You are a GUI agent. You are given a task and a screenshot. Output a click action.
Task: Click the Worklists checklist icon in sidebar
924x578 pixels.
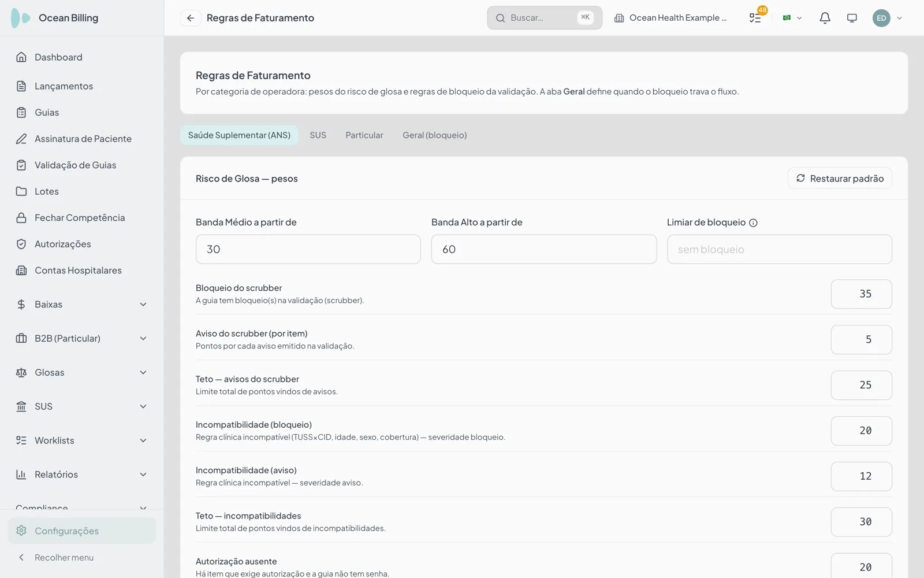pyautogui.click(x=21, y=440)
